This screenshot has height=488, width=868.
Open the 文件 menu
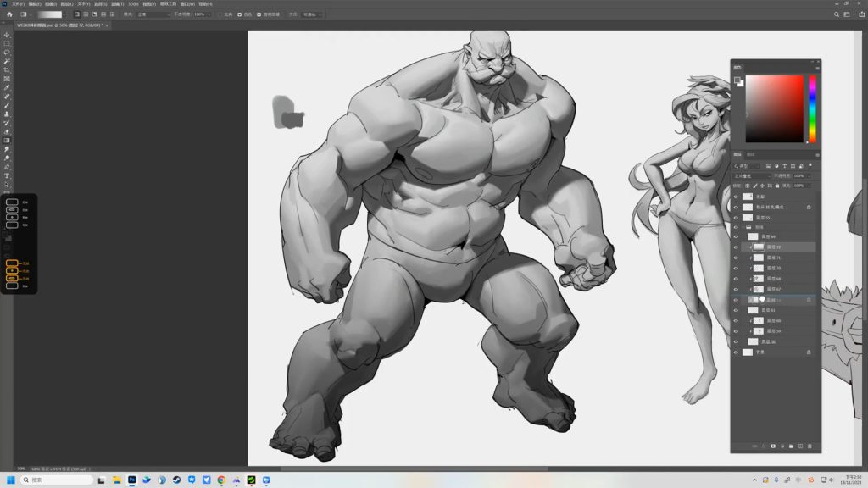(x=18, y=3)
